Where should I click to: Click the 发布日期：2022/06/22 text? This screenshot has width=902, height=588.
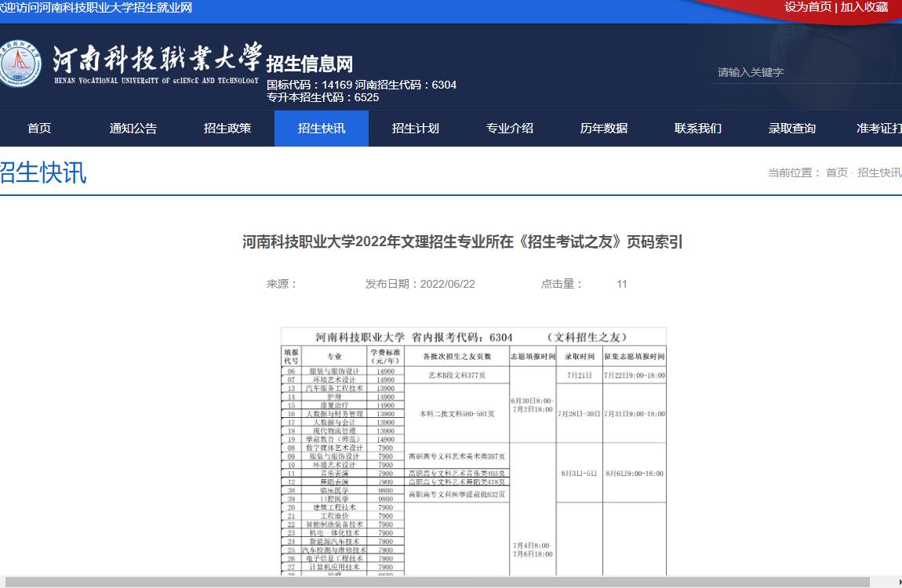pos(420,284)
